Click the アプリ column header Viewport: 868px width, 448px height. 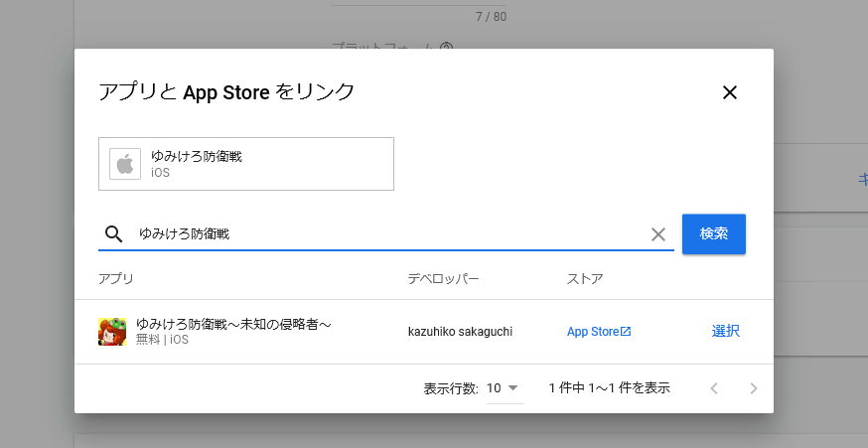pyautogui.click(x=116, y=278)
